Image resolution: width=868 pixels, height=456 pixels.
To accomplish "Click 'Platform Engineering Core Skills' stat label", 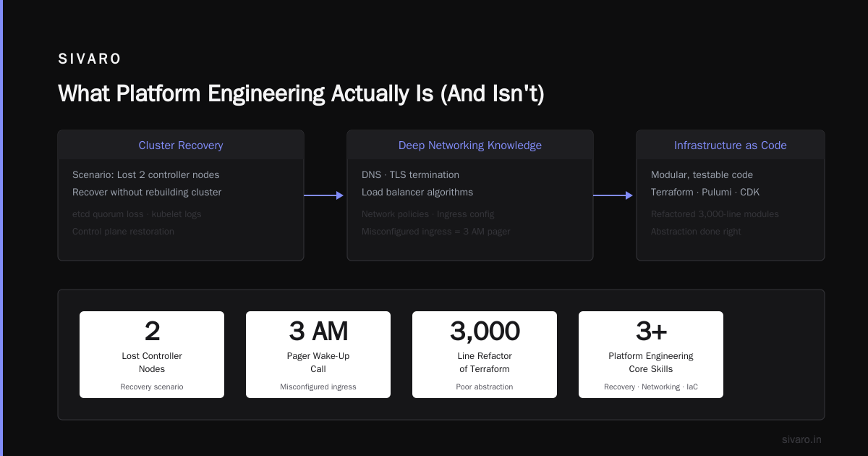I will (651, 363).
